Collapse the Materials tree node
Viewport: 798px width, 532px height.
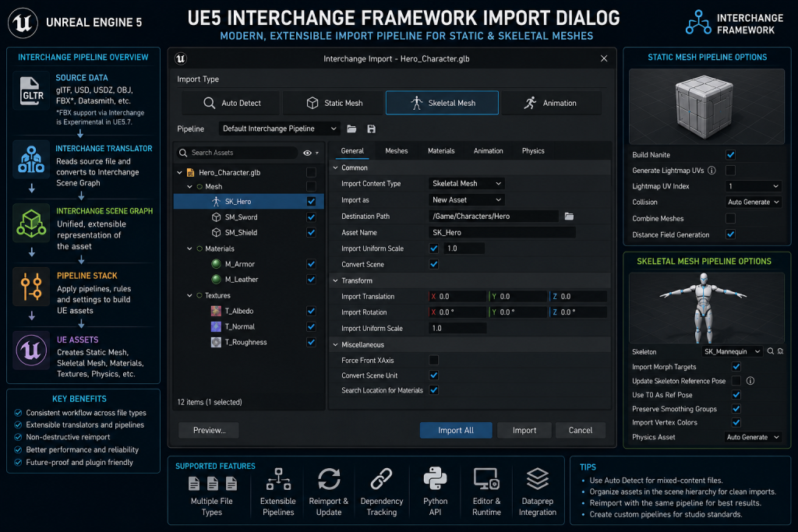(x=190, y=248)
